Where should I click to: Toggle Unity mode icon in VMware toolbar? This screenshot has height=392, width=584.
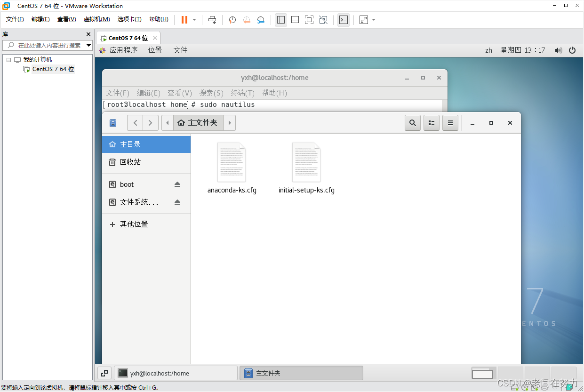coord(323,20)
